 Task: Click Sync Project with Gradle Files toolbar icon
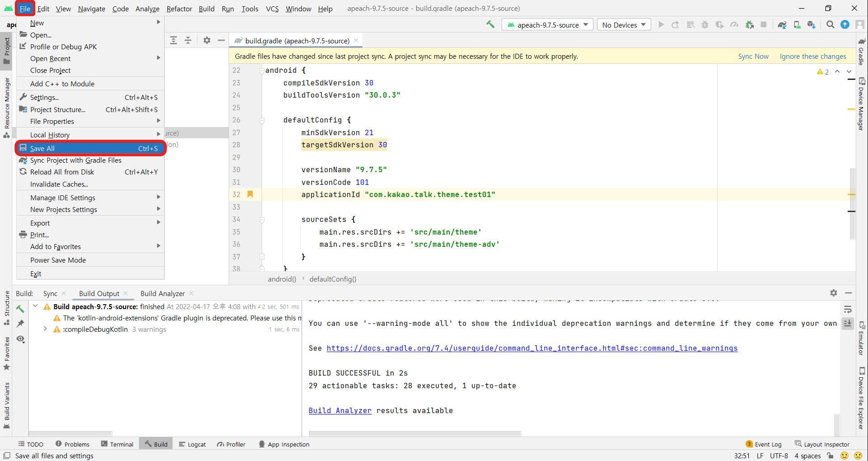point(782,25)
